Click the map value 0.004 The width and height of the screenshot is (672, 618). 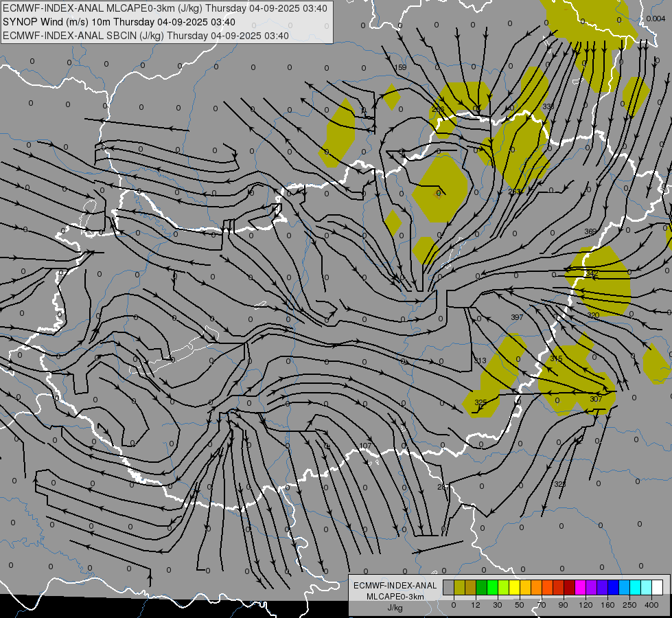click(656, 19)
